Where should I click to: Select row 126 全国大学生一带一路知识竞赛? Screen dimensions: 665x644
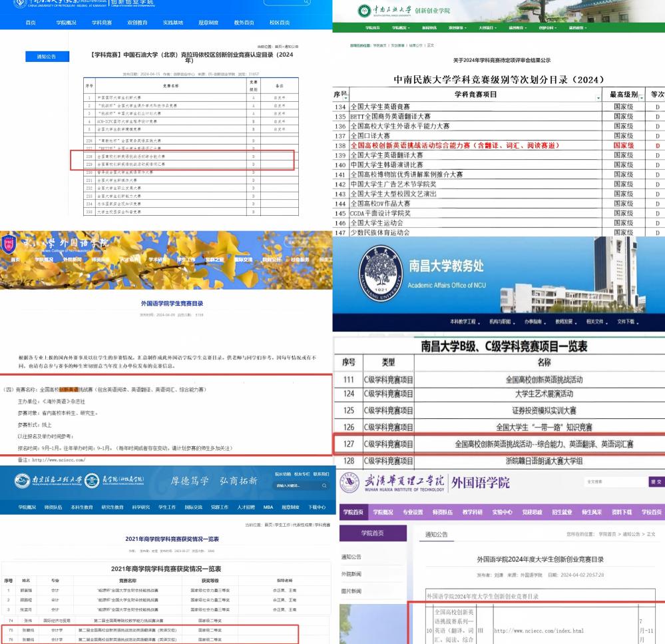pos(499,427)
